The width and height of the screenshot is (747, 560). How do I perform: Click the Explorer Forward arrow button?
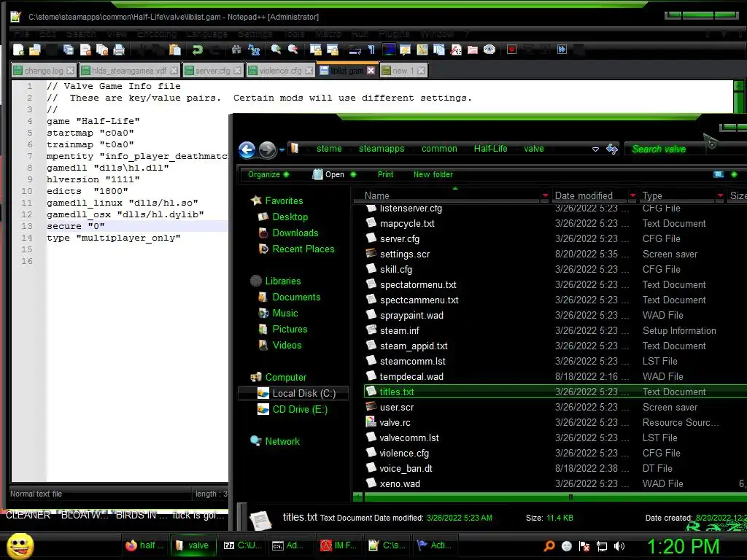[267, 150]
